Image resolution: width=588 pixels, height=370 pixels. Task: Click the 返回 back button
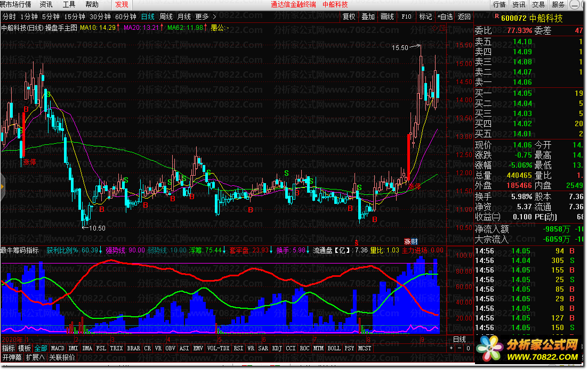[464, 17]
